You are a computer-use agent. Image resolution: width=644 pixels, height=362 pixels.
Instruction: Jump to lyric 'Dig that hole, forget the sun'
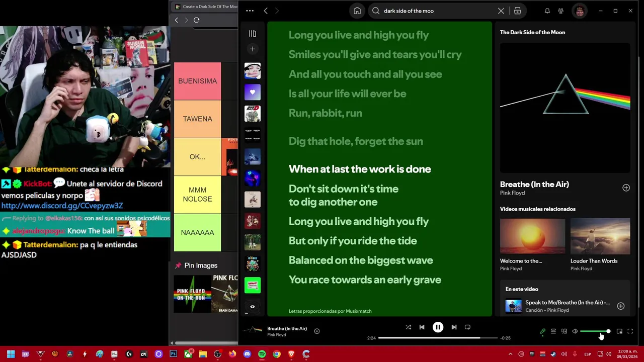pyautogui.click(x=356, y=141)
